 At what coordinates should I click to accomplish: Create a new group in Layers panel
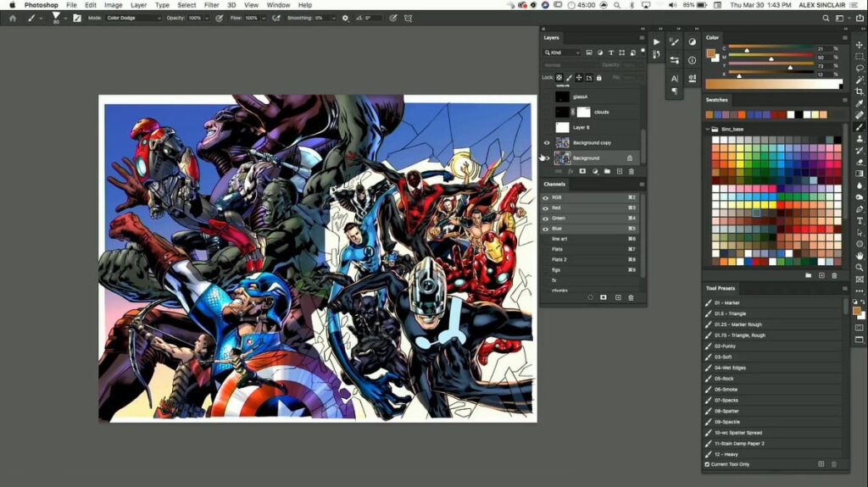pos(607,172)
